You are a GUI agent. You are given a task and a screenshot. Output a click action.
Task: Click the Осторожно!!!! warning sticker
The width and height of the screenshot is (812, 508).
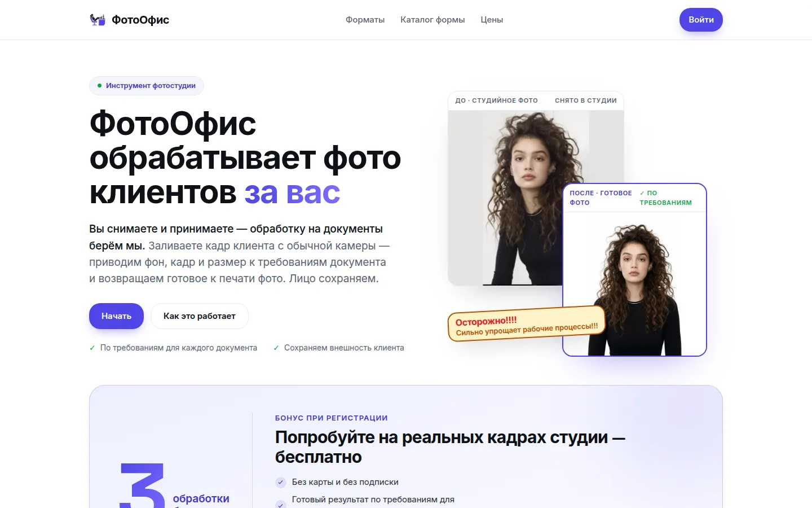tap(527, 324)
